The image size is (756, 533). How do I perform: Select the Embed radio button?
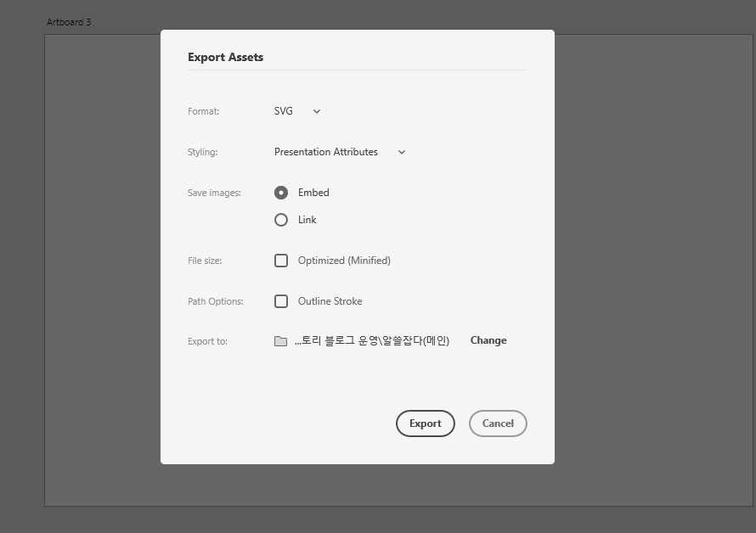pos(281,193)
